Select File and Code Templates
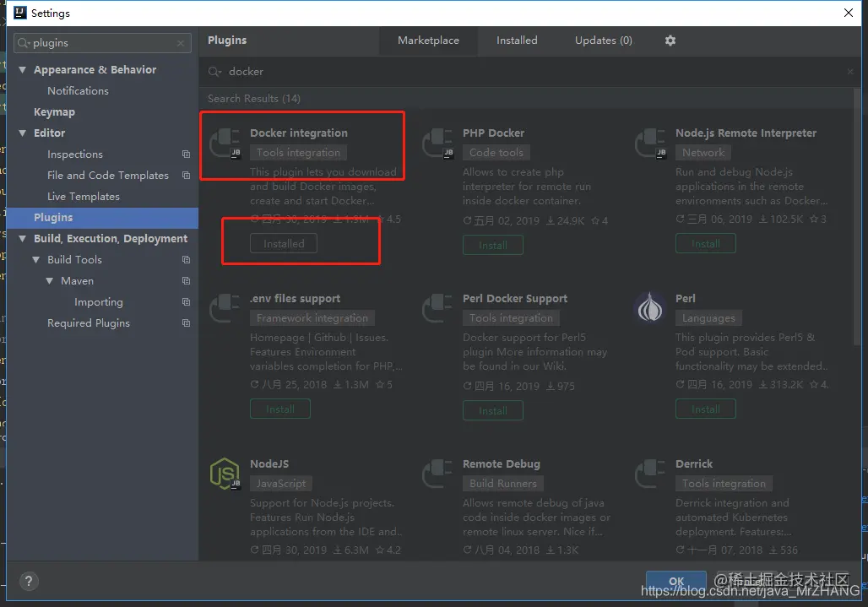This screenshot has height=607, width=868. coord(108,176)
